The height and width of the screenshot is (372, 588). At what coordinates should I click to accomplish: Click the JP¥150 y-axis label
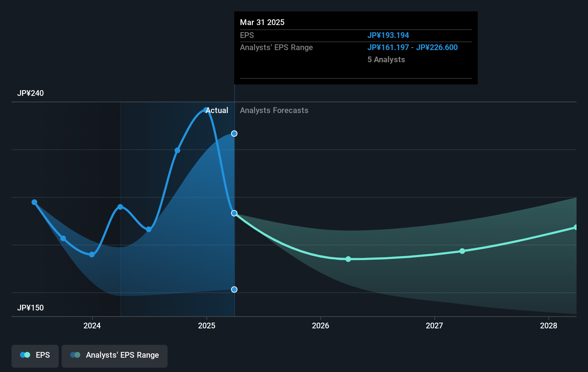30,308
